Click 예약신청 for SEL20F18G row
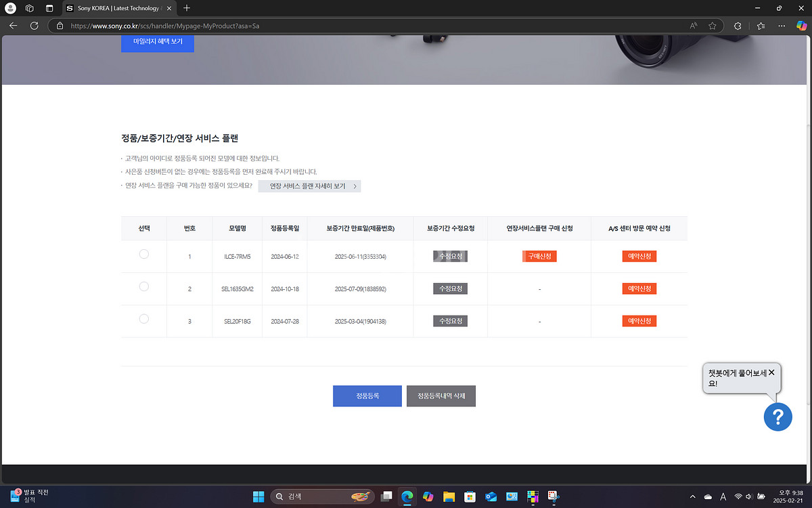The width and height of the screenshot is (812, 508). point(639,321)
